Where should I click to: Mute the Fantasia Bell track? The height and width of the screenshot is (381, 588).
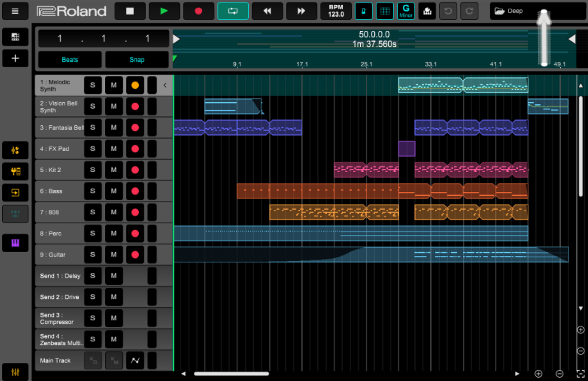pos(114,127)
